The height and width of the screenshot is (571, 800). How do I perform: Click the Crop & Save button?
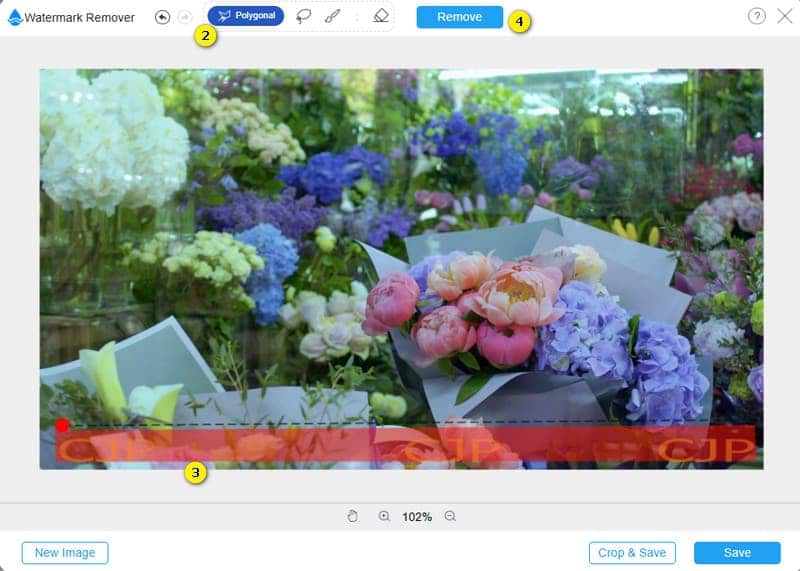(x=632, y=553)
